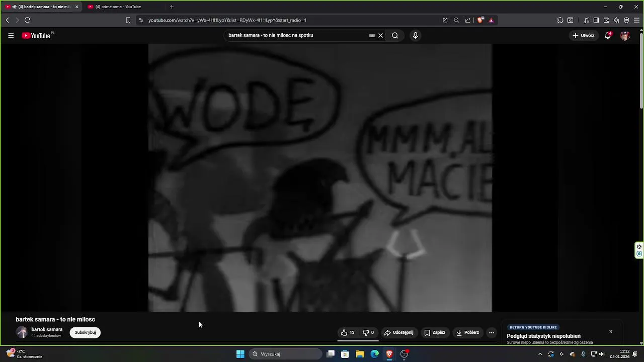Viewport: 644px width, 362px height.
Task: Like the video with thumbs up
Action: (348, 332)
